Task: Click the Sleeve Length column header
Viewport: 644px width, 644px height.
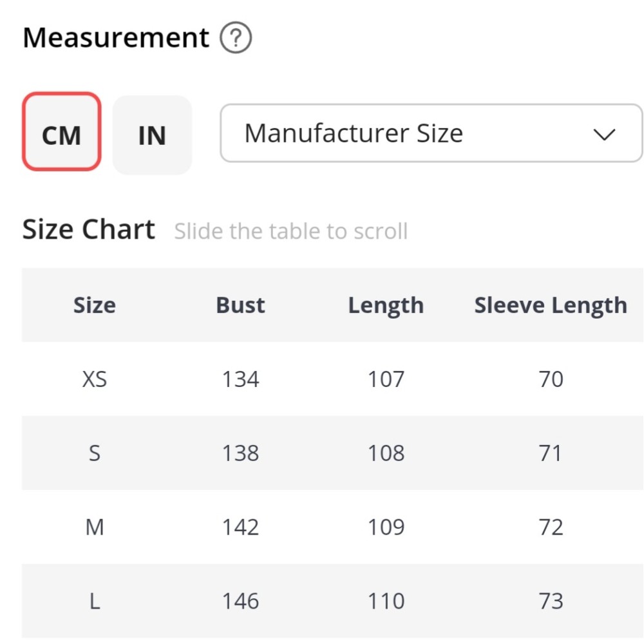Action: pyautogui.click(x=551, y=305)
